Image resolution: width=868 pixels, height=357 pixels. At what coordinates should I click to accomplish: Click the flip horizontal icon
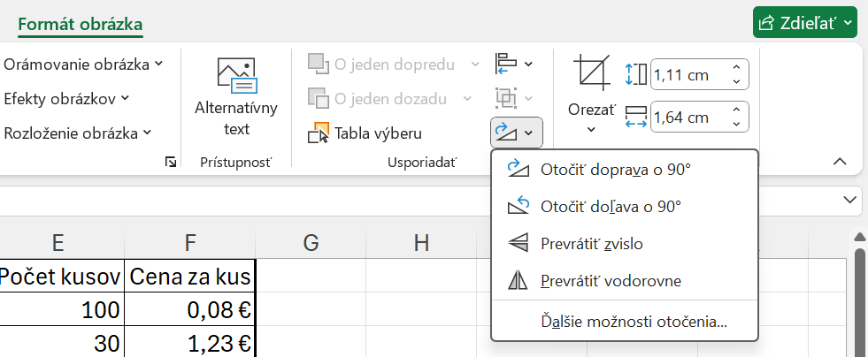(518, 281)
